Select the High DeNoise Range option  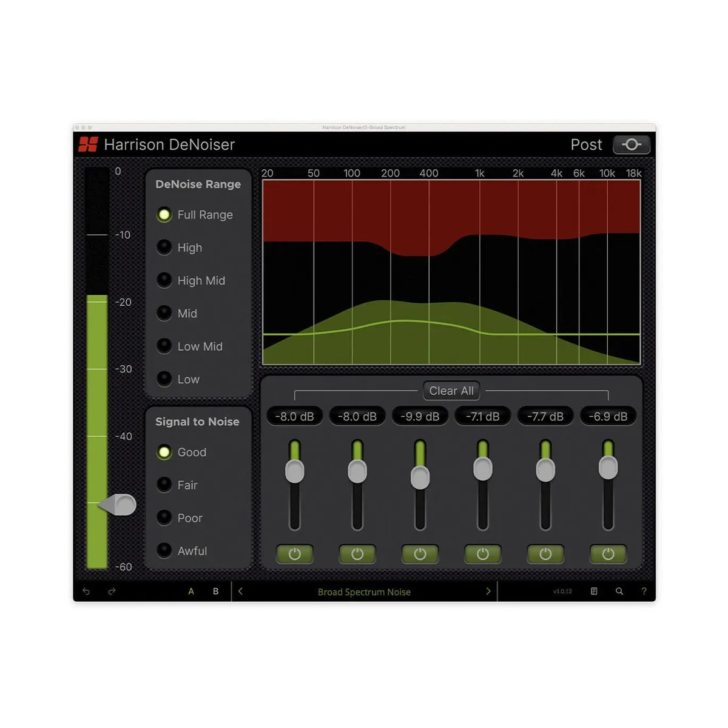164,248
